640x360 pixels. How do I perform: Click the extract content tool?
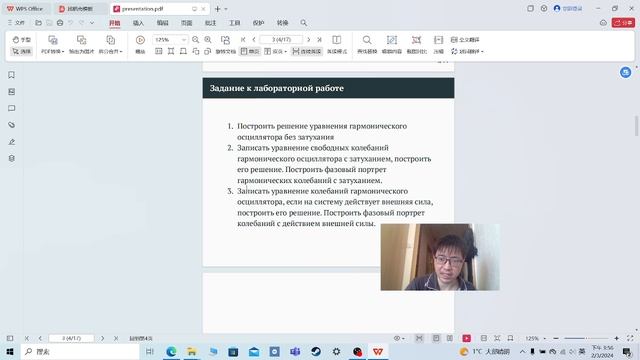point(391,45)
